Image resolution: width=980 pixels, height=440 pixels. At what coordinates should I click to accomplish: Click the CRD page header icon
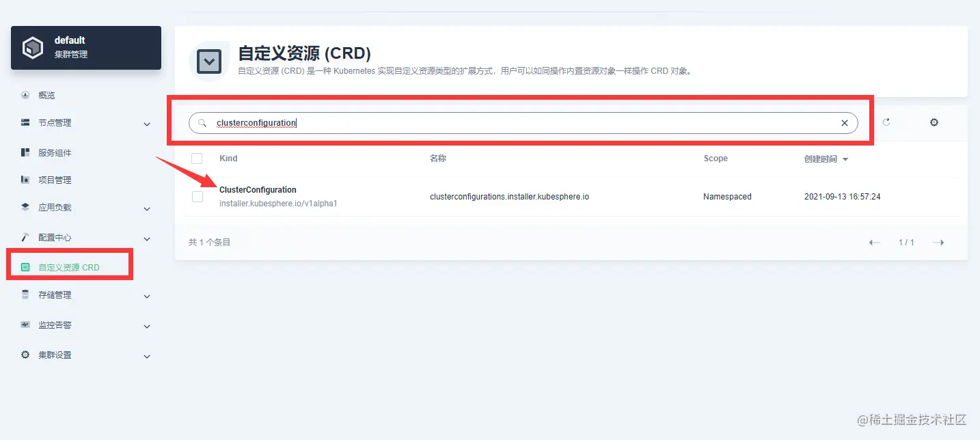pos(208,61)
